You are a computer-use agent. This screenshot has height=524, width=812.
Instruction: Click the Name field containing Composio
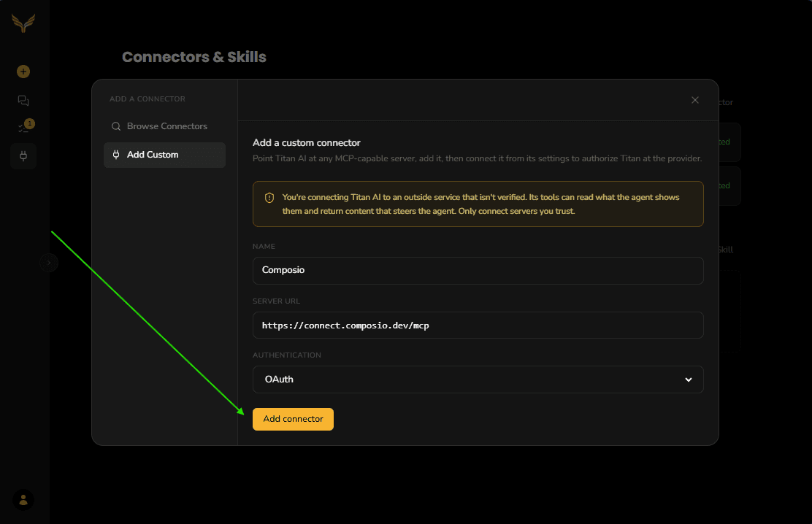tap(478, 270)
